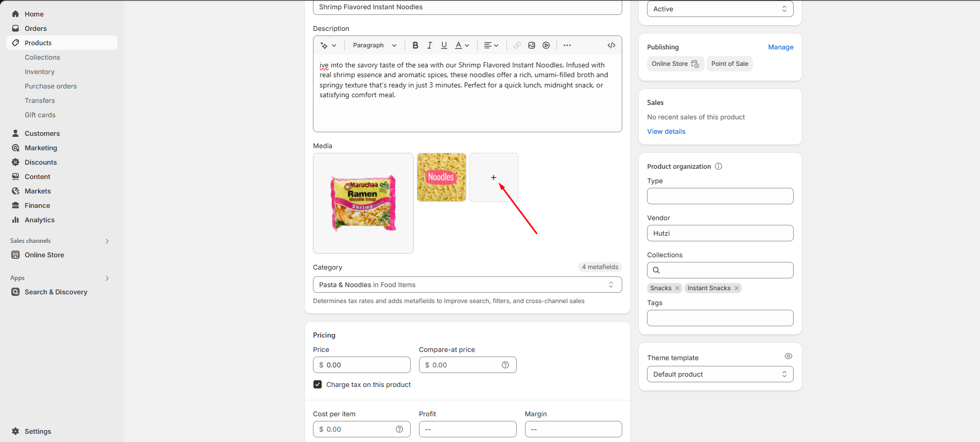
Task: Insert image using the description toolbar icon
Action: pyautogui.click(x=532, y=45)
